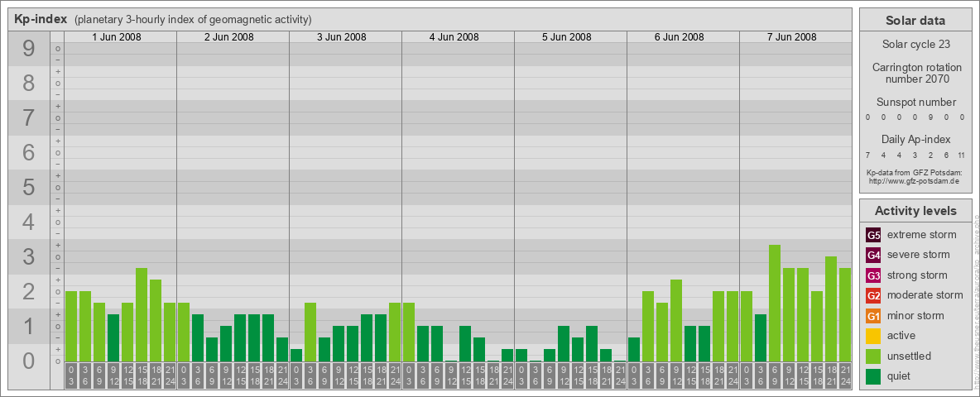Click the 0-3 hour bar on 2 Jun 2008
This screenshot has height=397, width=980.
click(184, 332)
